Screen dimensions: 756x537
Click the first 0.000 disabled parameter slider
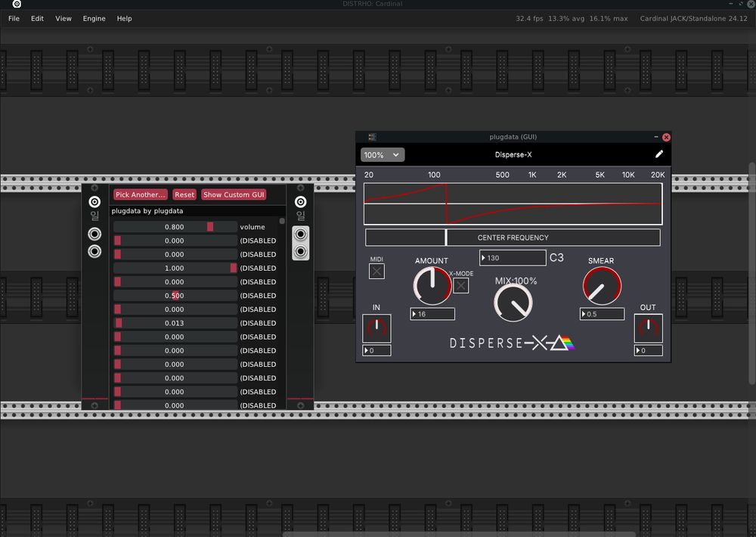coord(175,241)
